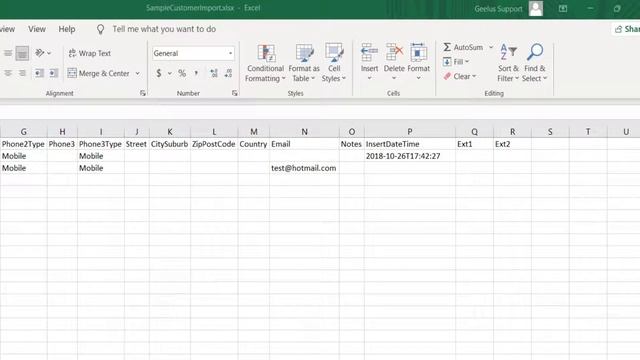Open Number format dialog launcher
This screenshot has height=360, width=640.
235,93
